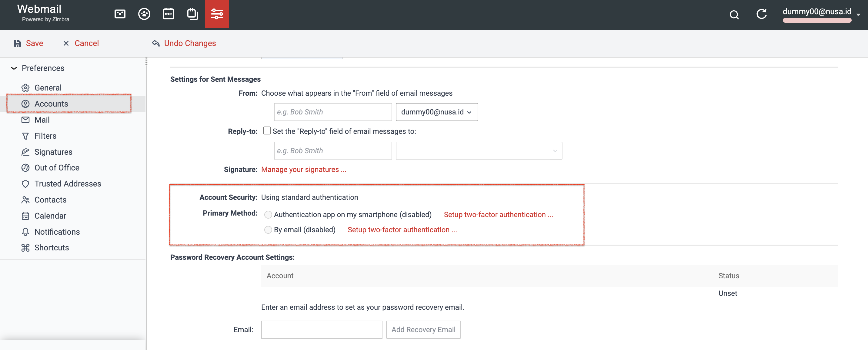Open Mail preferences
The image size is (868, 350).
[42, 120]
